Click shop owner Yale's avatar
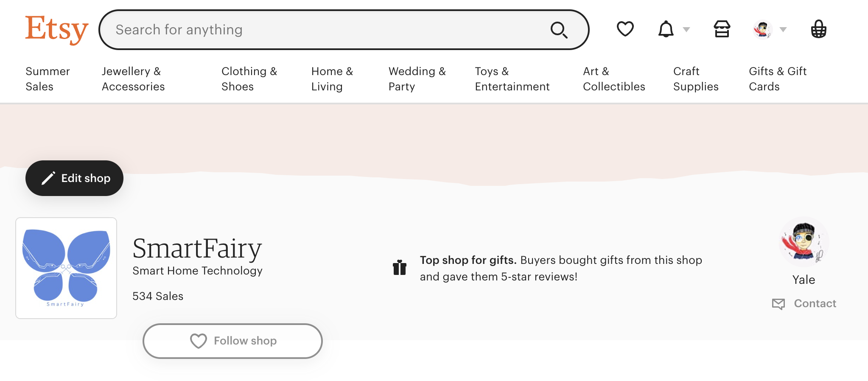868x381 pixels. tap(804, 242)
